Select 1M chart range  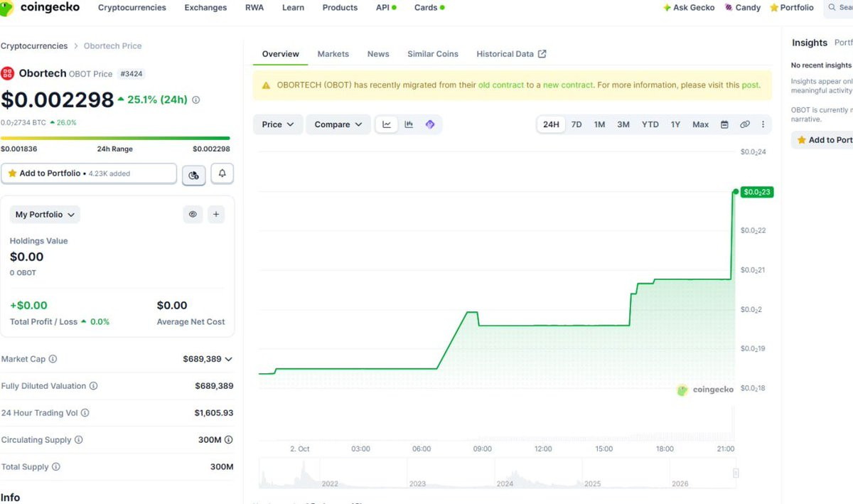point(600,124)
